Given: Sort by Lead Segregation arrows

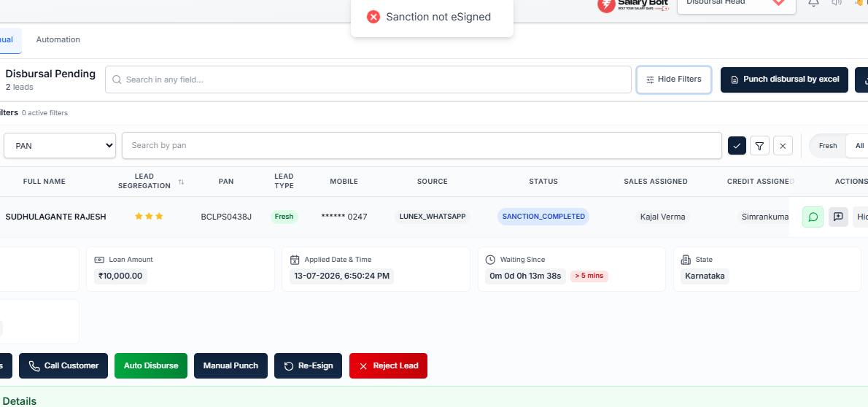Looking at the screenshot, I should tap(181, 182).
